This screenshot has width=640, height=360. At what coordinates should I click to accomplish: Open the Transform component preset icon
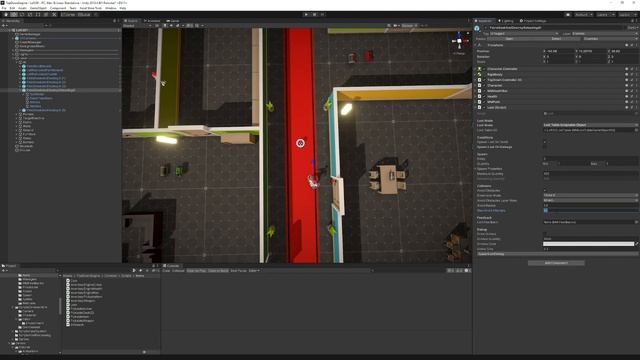click(631, 45)
